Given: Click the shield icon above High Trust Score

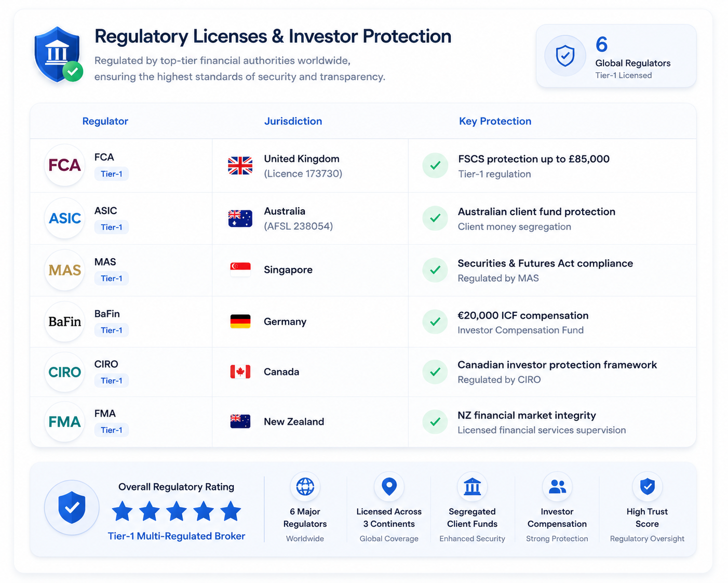Looking at the screenshot, I should pyautogui.click(x=647, y=487).
